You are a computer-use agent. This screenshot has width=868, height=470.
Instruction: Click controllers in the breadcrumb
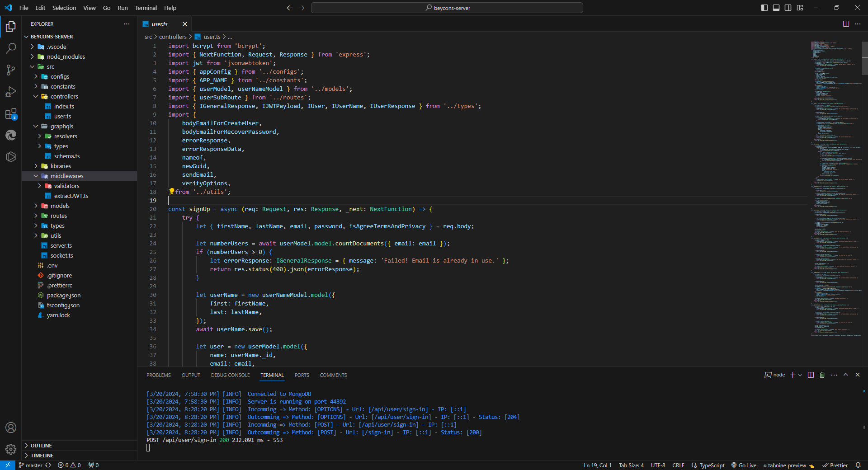(173, 37)
